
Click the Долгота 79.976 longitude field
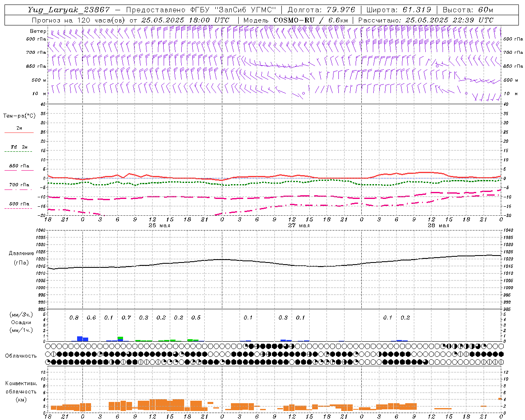click(x=321, y=10)
